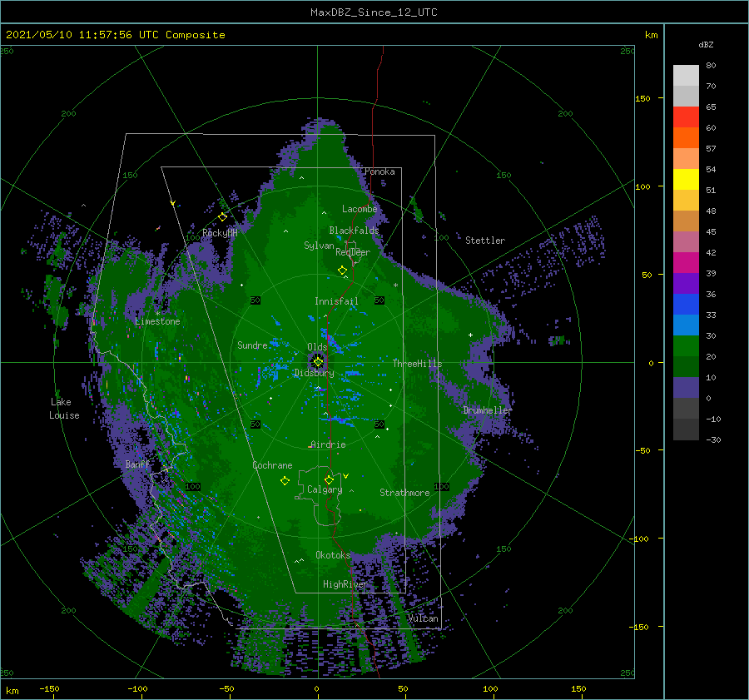Pick the magenta 39-42 dBZ swatch
Screen dimensions: 749x700
coord(686,262)
